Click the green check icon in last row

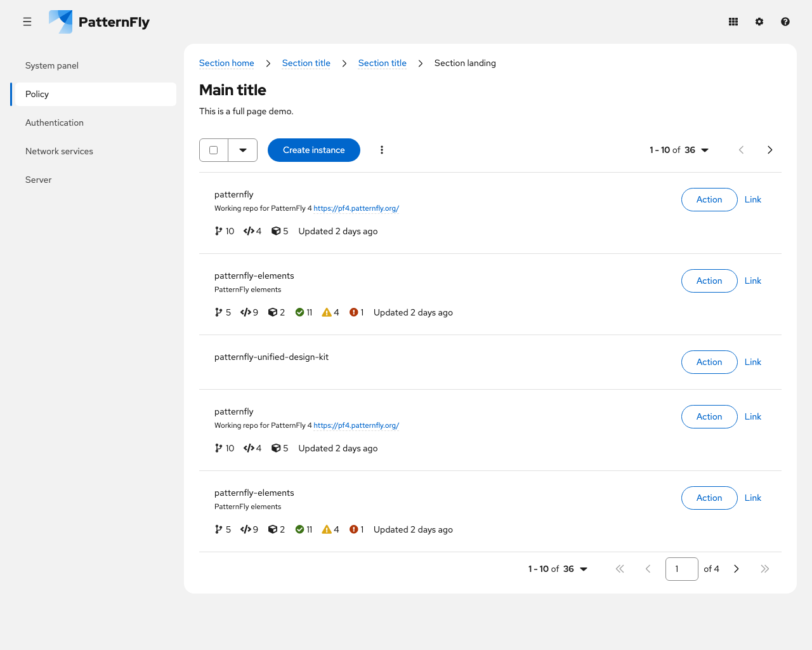click(x=299, y=529)
